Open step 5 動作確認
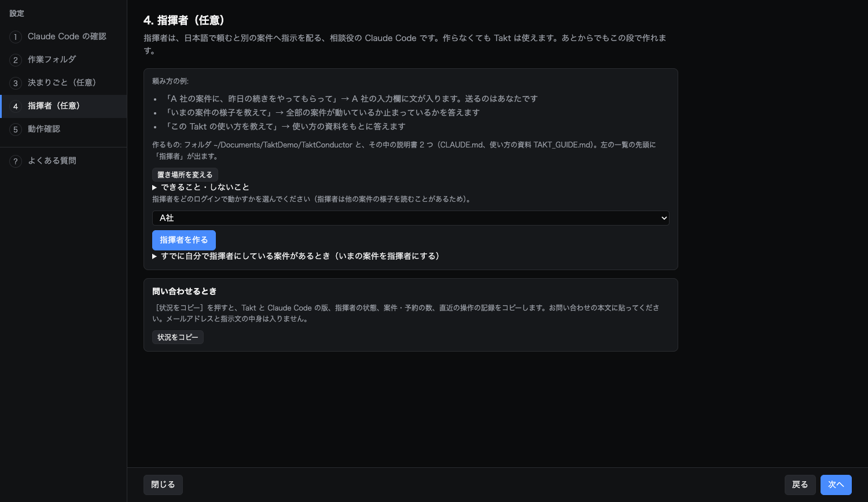The image size is (868, 502). pyautogui.click(x=63, y=129)
